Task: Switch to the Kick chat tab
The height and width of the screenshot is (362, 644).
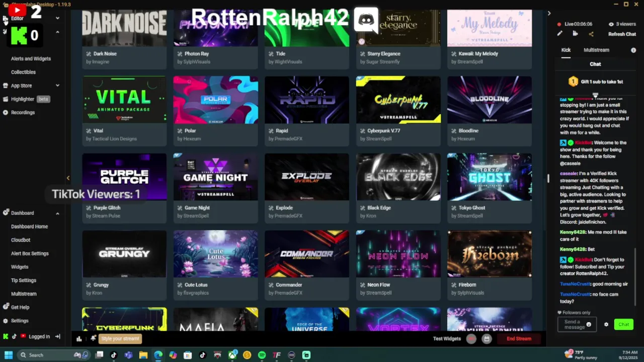Action: coord(566,50)
